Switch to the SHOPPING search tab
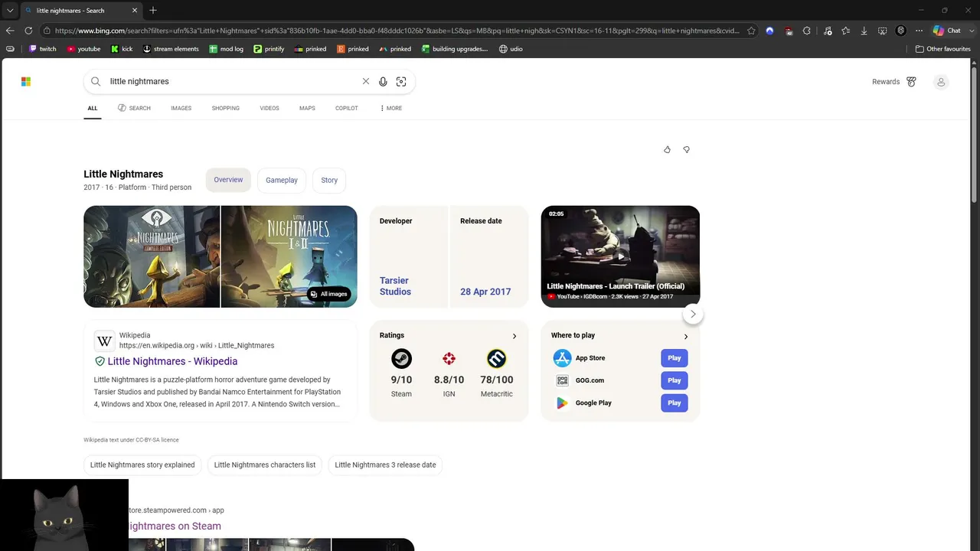The height and width of the screenshot is (551, 980). pyautogui.click(x=226, y=108)
